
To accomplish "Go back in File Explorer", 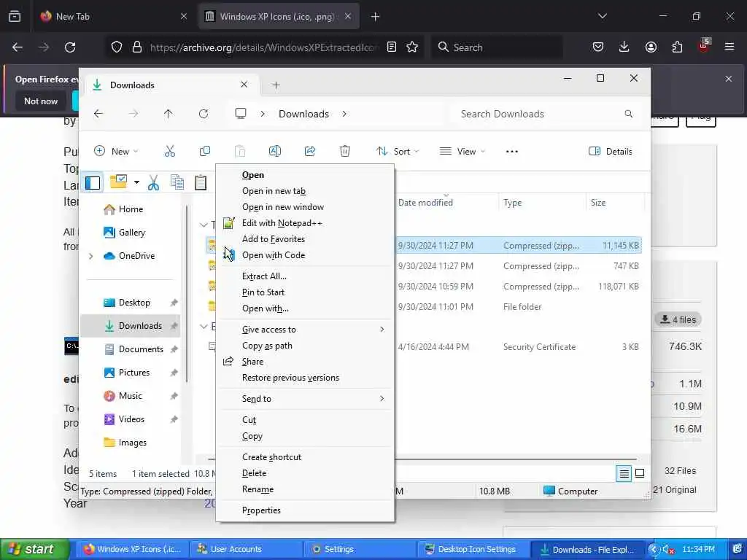I will (x=98, y=114).
